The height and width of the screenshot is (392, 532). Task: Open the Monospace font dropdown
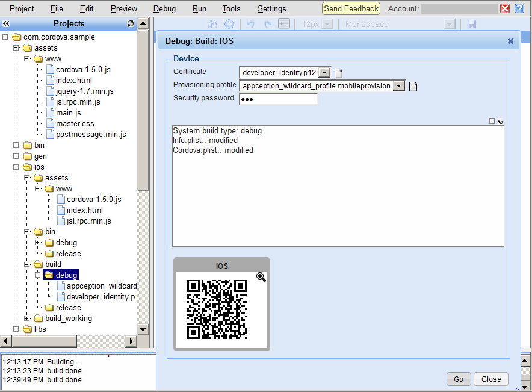point(449,25)
